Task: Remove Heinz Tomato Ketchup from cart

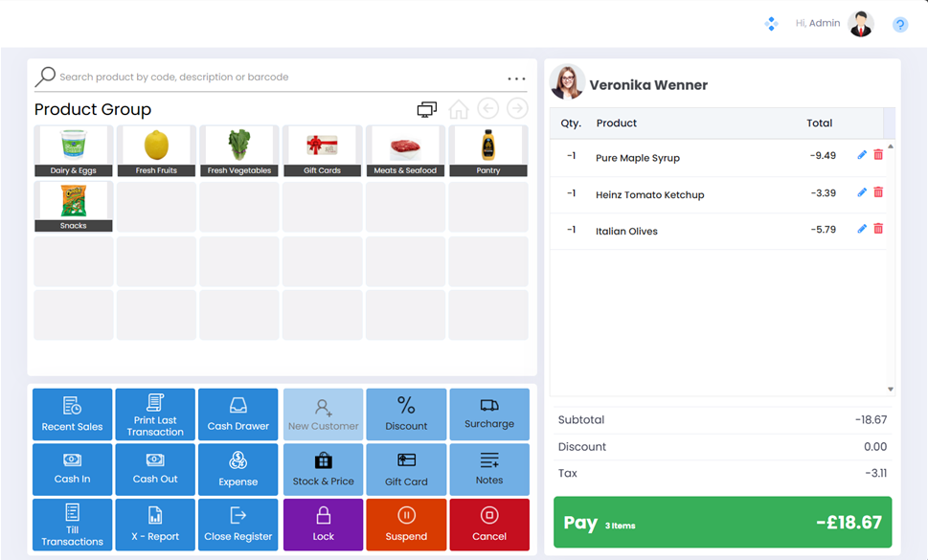Action: 878,192
